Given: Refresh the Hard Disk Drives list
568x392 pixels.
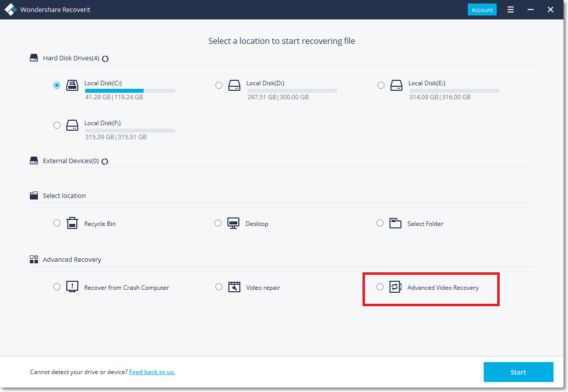Looking at the screenshot, I should 105,59.
